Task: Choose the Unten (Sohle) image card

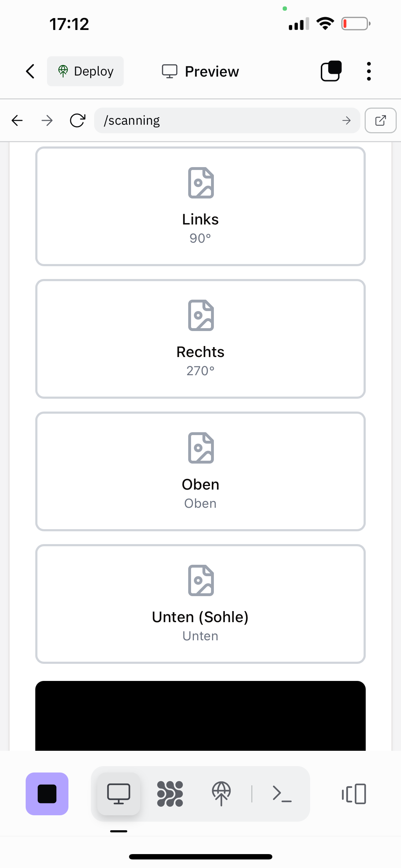Action: click(x=200, y=604)
